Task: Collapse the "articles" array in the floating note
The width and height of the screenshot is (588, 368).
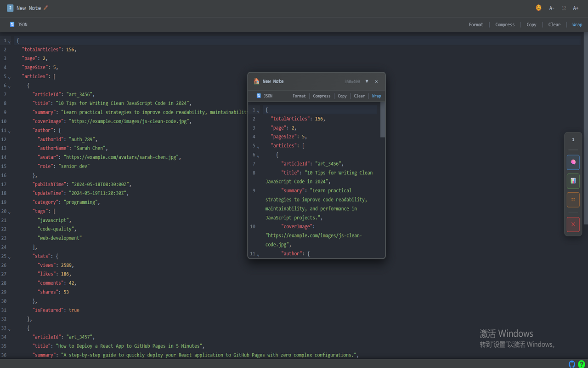Action: (258, 147)
